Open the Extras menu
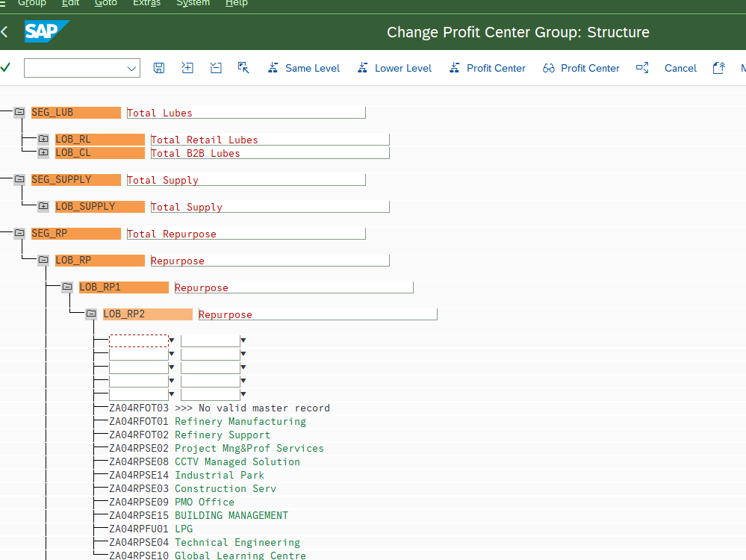746x560 pixels. 146,3
